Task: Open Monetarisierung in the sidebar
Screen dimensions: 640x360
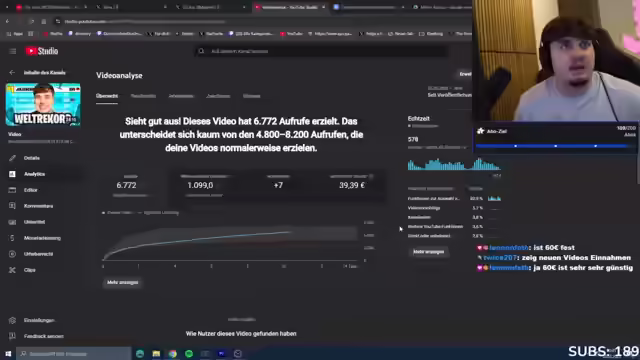Action: tap(42, 238)
